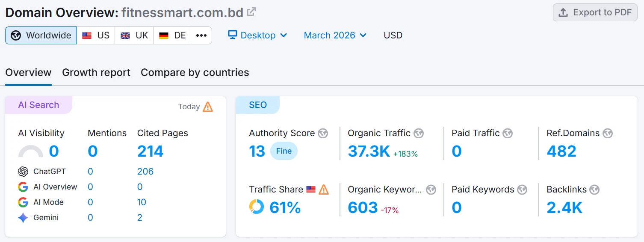Open Gemini cited pages count 2
Image resolution: width=644 pixels, height=242 pixels.
pyautogui.click(x=140, y=218)
